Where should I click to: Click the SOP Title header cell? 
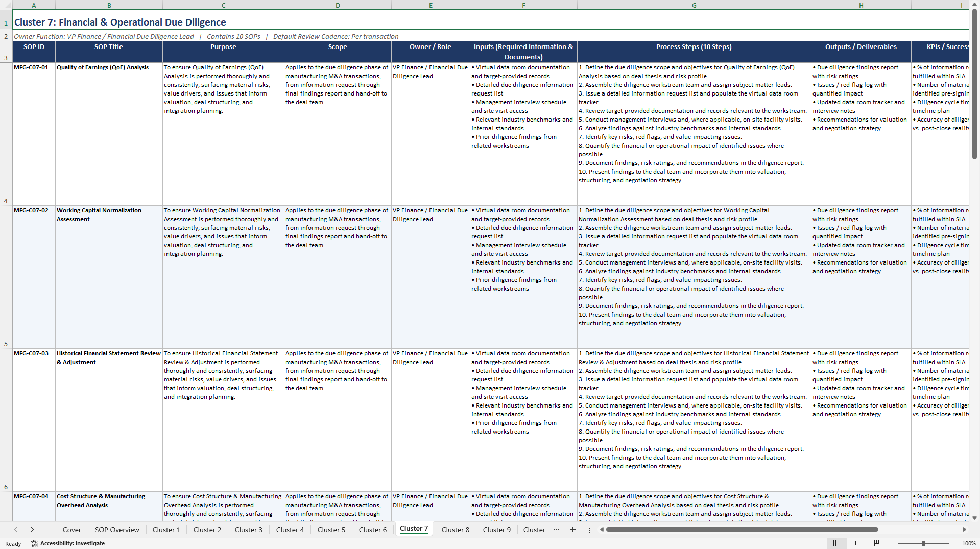tap(109, 52)
